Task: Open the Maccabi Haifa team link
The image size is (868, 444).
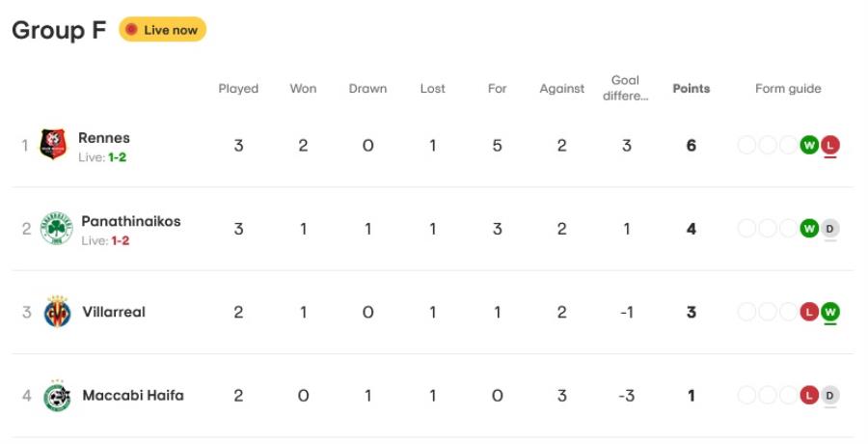Action: (133, 395)
